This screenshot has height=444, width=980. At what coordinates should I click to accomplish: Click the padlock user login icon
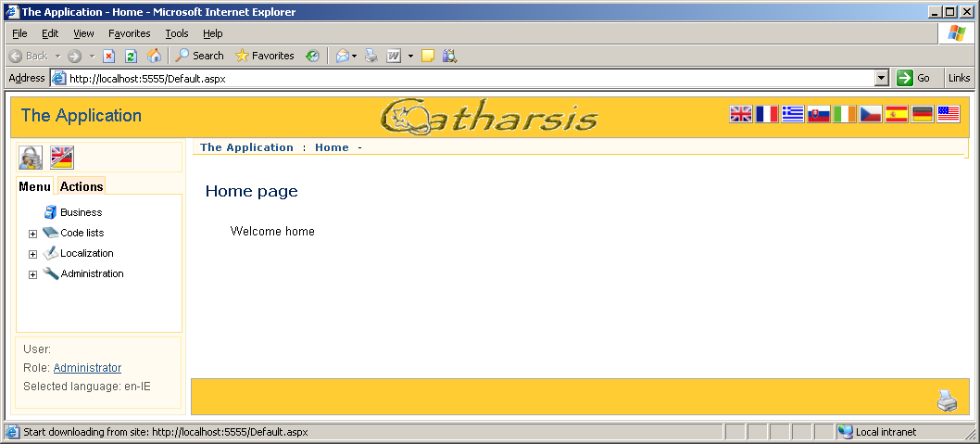tap(31, 158)
